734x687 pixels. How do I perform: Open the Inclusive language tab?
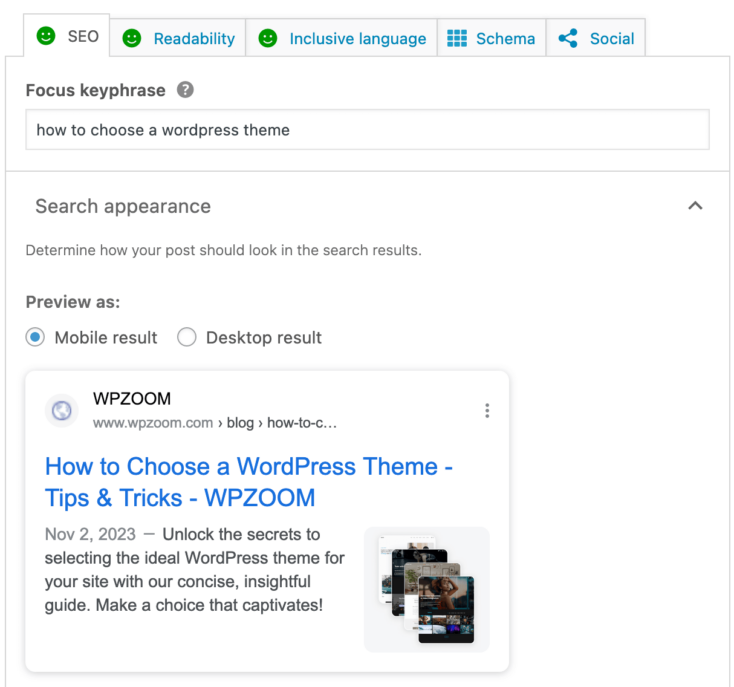coord(341,38)
